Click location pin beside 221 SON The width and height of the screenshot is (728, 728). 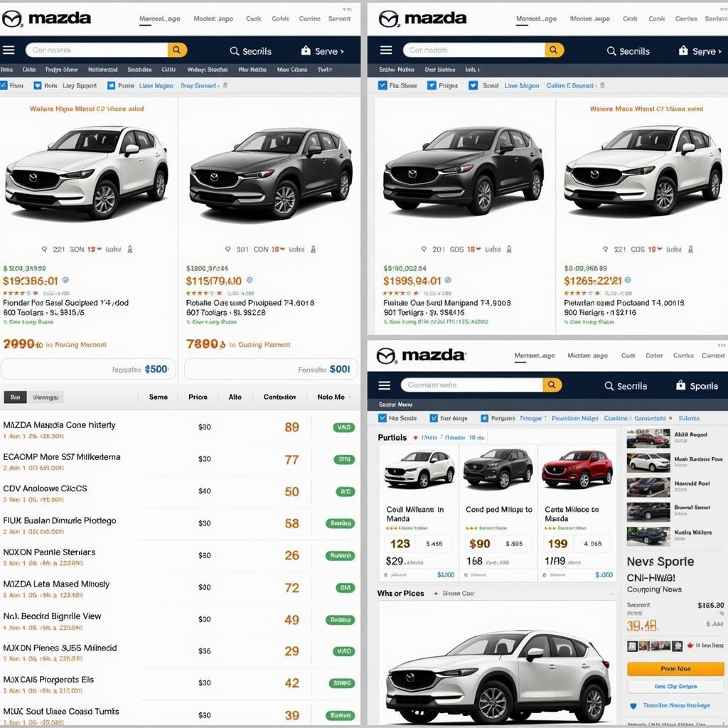(x=44, y=250)
